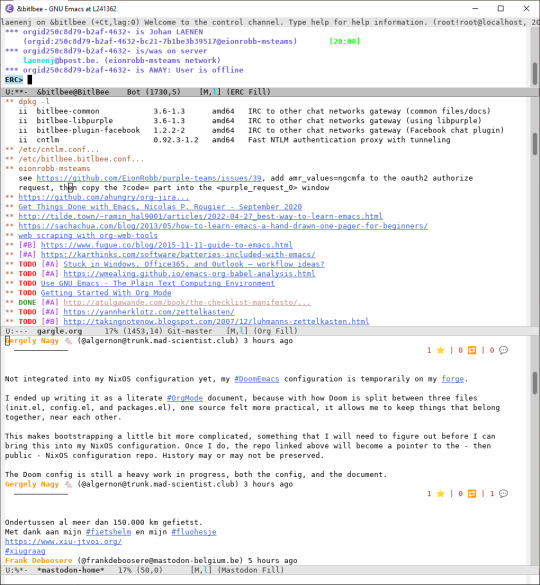Click (Mastodon Fill) mode indicator in mode line
540x585 pixels.
click(x=250, y=570)
